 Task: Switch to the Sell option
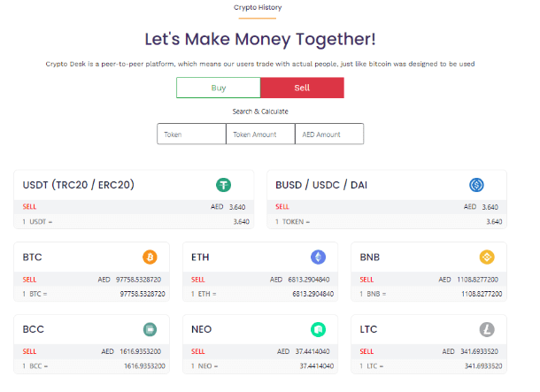302,88
